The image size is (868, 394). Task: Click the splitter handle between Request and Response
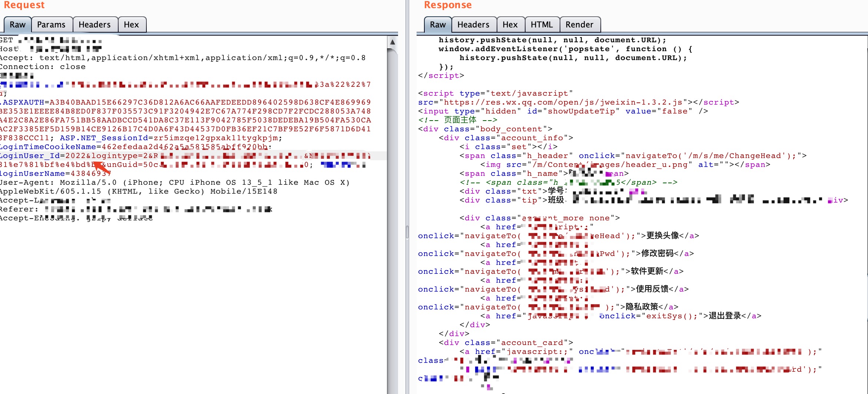coord(407,232)
